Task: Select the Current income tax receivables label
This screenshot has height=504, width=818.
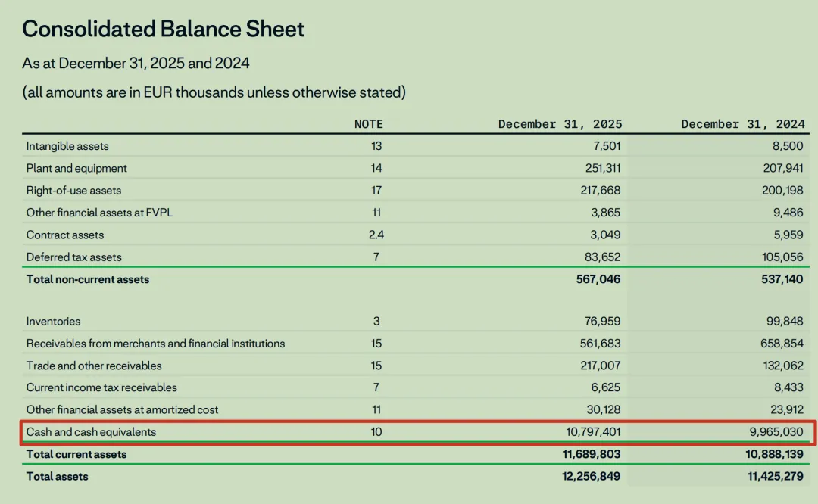Action: pos(101,387)
